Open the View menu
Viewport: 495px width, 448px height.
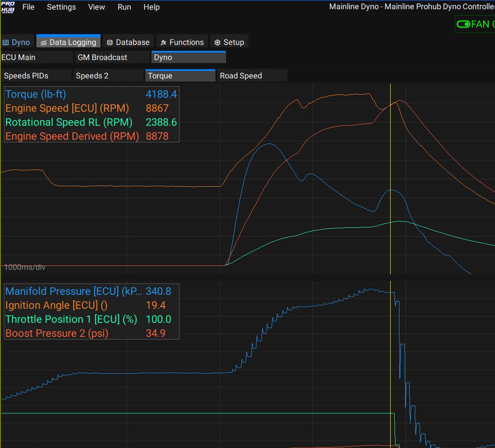tap(96, 7)
